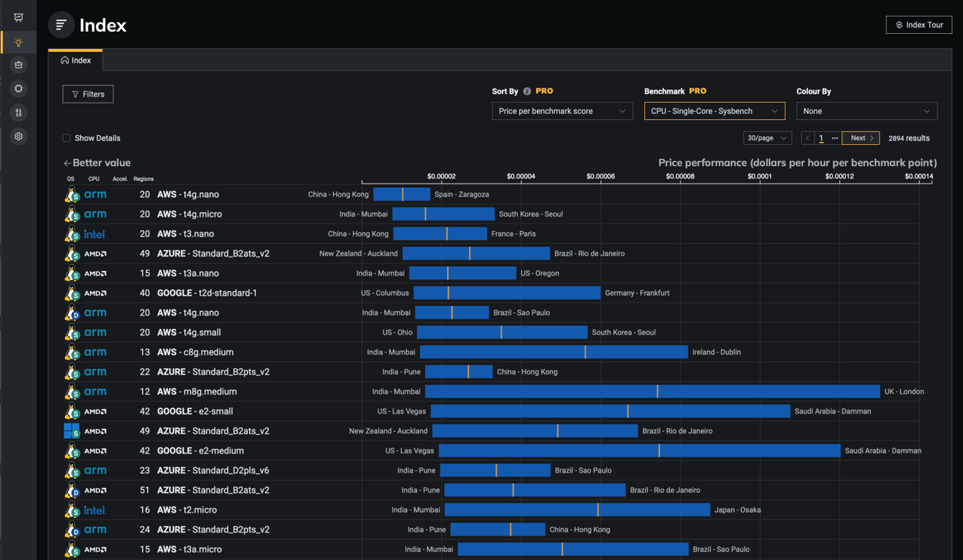
Task: Click the Accel. column header
Action: 120,179
